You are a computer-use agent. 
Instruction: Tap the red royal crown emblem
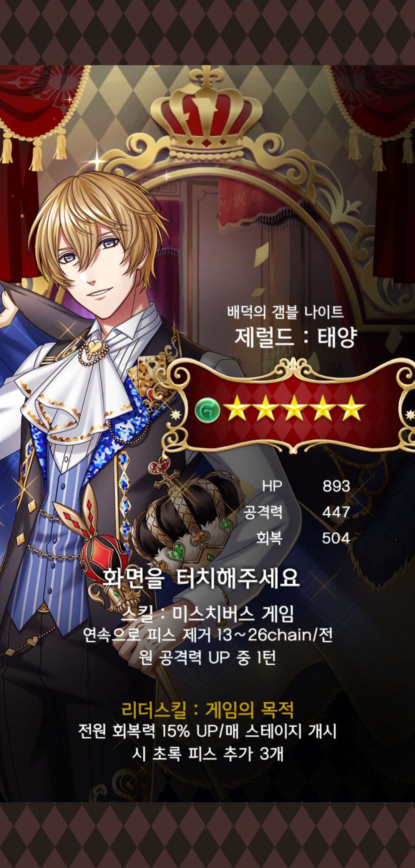pyautogui.click(x=207, y=111)
